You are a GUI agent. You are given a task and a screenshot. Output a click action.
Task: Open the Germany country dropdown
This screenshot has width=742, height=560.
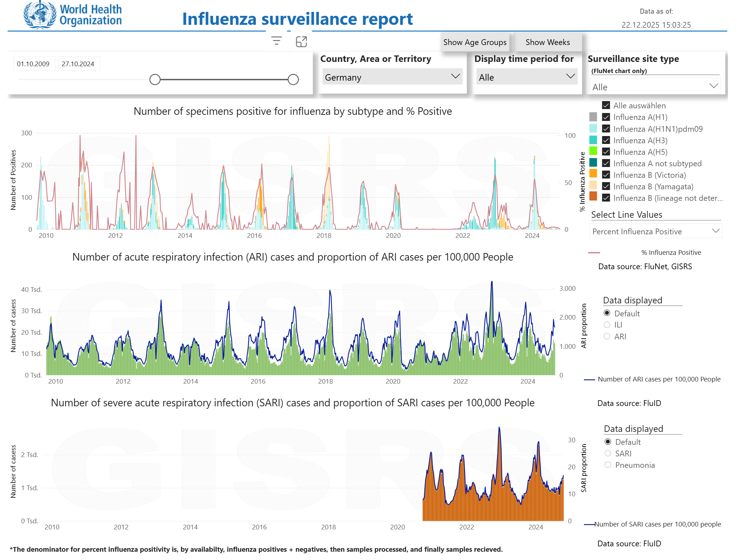(x=392, y=77)
